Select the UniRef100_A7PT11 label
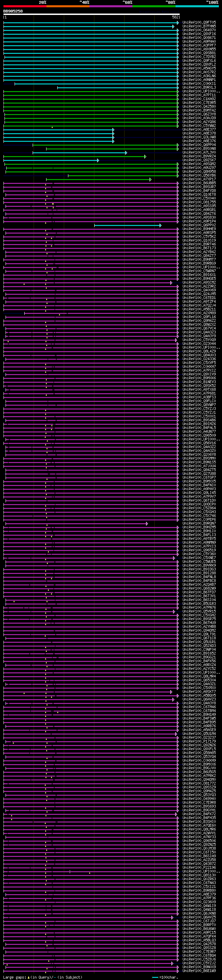 tap(199, 95)
